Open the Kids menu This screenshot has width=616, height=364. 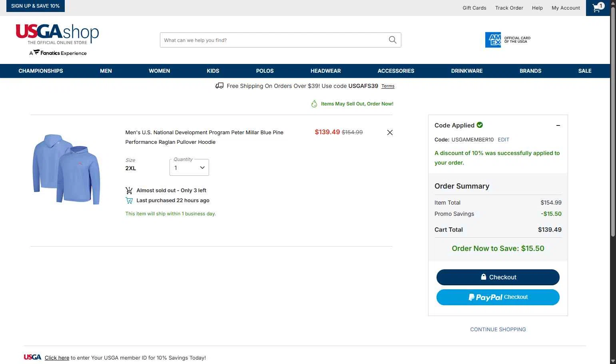pos(213,71)
